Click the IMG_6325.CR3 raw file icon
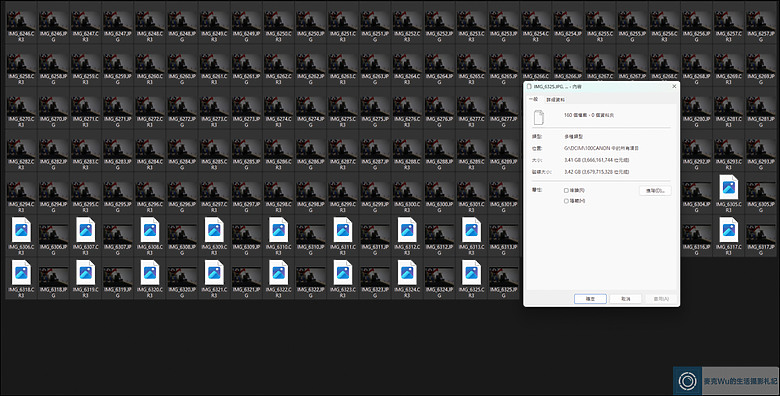Image resolution: width=780 pixels, height=396 pixels. coord(471,273)
